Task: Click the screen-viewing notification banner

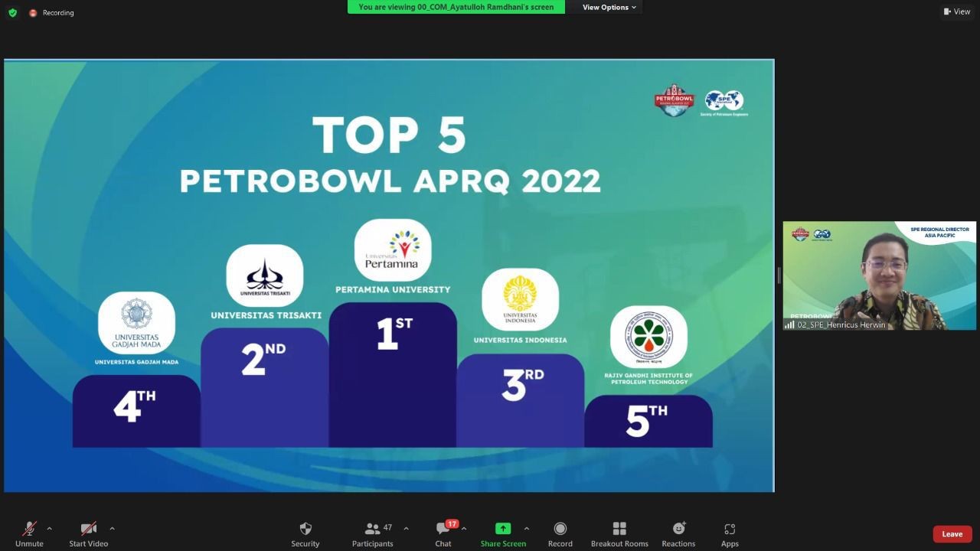Action: (x=456, y=7)
